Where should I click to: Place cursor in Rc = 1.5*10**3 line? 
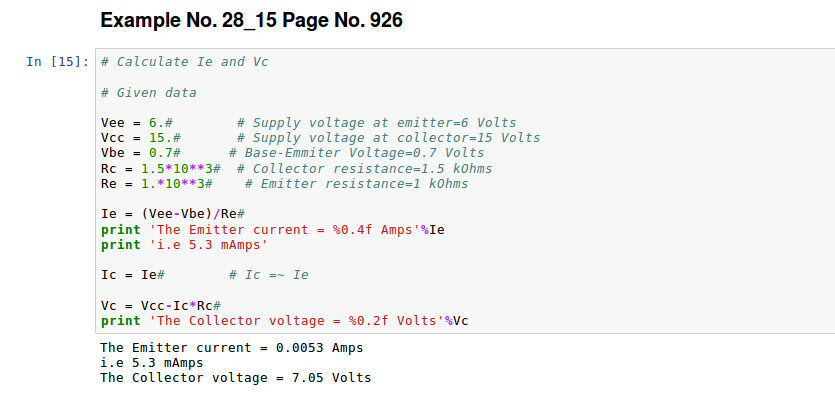point(297,169)
